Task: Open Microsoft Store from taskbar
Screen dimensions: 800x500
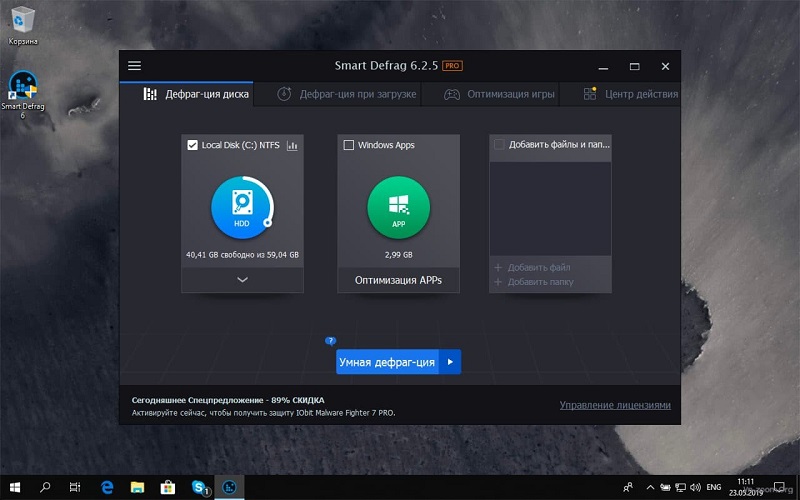Action: pos(168,487)
